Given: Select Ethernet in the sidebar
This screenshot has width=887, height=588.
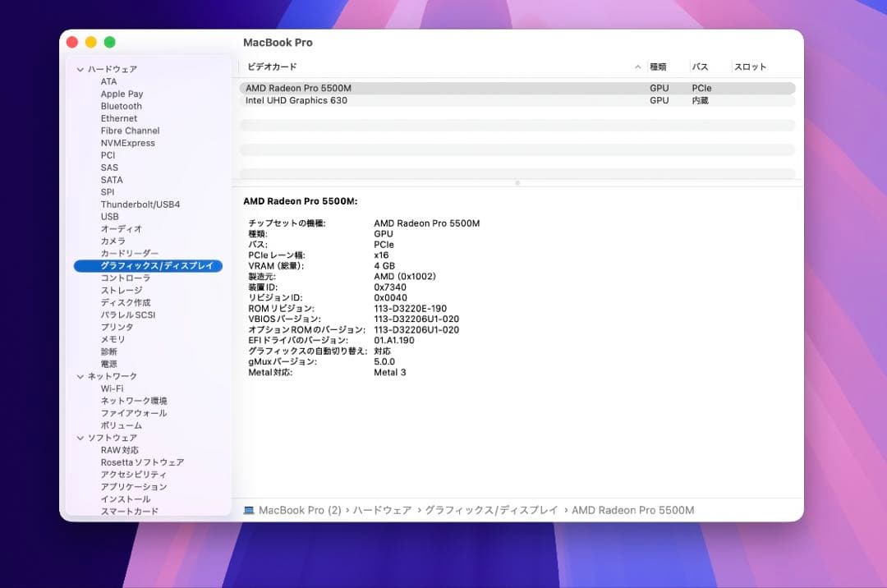Looking at the screenshot, I should pos(119,118).
